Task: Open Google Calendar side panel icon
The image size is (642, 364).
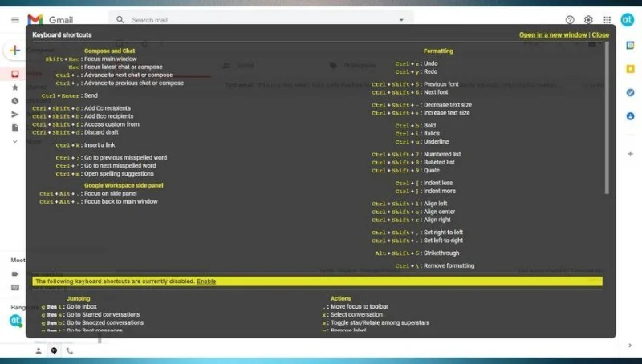Action: [630, 46]
